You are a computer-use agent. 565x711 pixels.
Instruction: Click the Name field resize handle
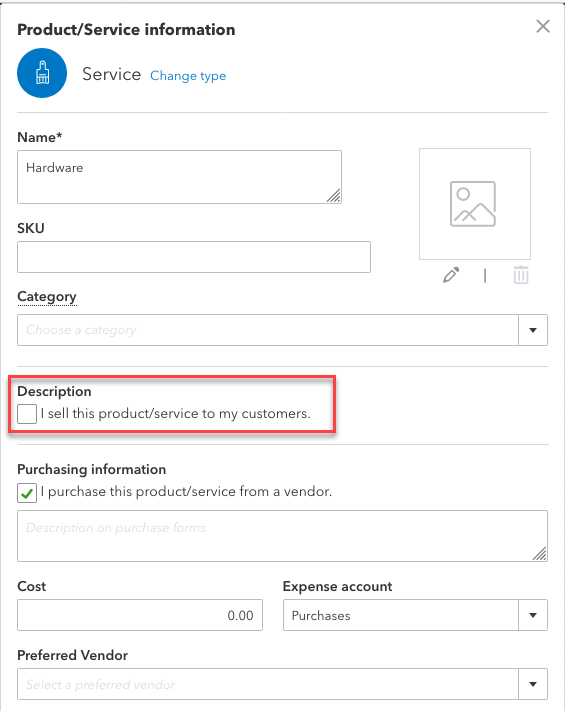[x=334, y=196]
